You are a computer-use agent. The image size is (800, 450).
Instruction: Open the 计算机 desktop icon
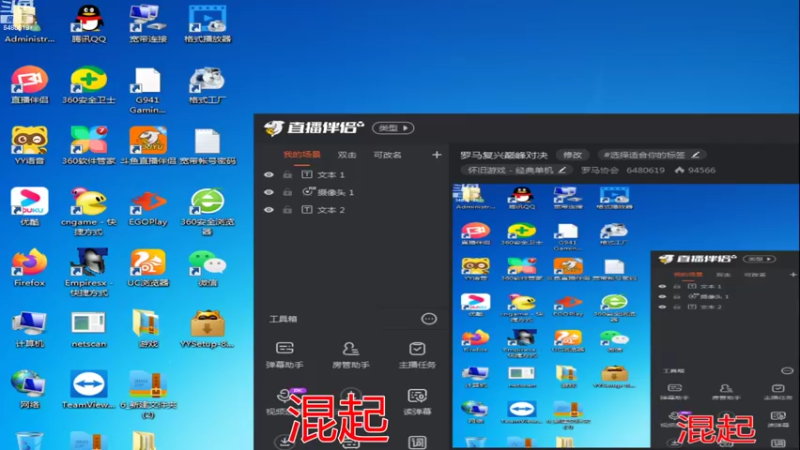point(30,328)
